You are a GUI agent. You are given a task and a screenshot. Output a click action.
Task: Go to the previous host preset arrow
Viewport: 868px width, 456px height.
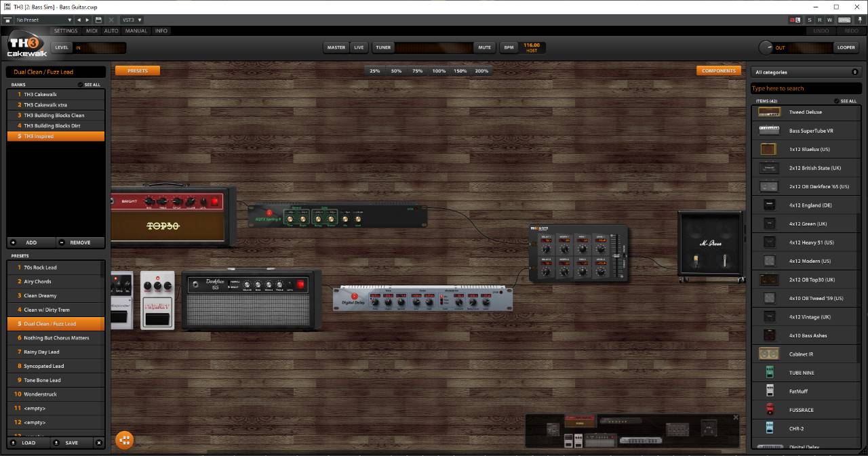(79, 20)
